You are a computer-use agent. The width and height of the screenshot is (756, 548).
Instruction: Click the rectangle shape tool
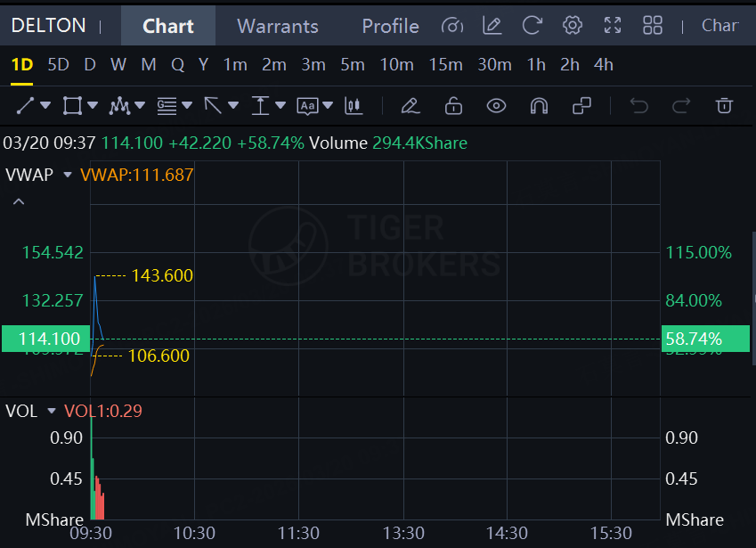[72, 106]
